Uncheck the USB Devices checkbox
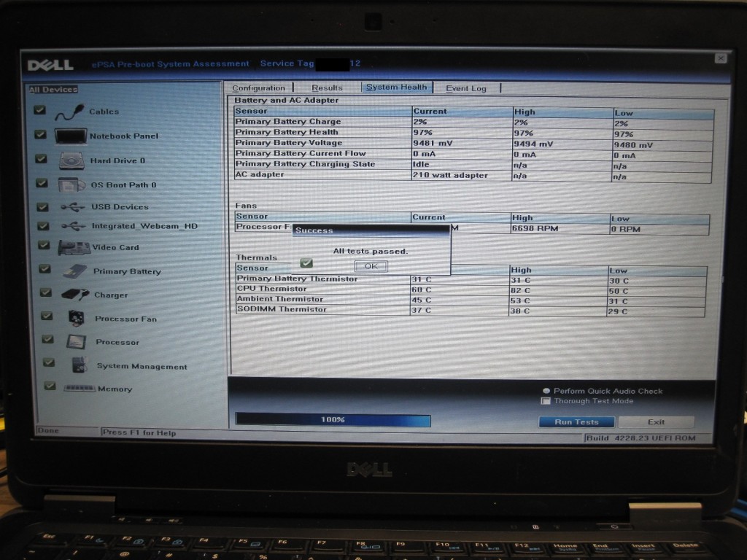 tap(43, 206)
